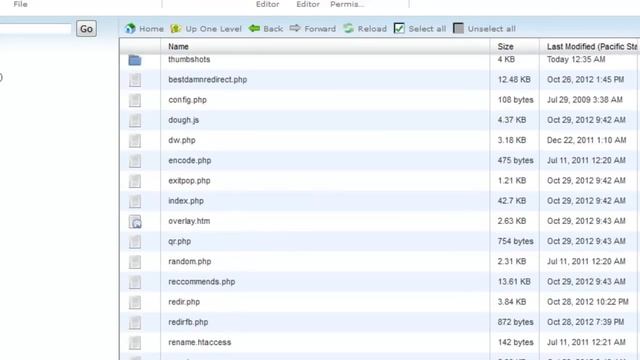Click the 42.7 KB size cell

[513, 201]
